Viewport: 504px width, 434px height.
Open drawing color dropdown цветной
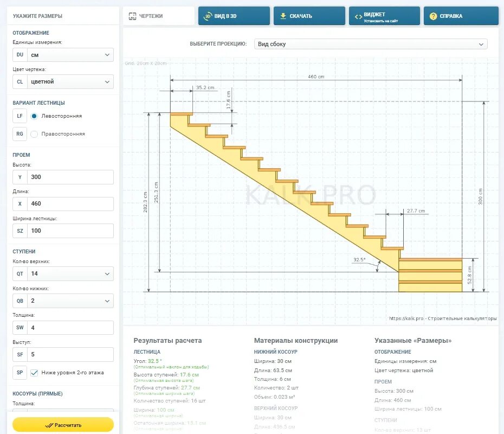70,82
